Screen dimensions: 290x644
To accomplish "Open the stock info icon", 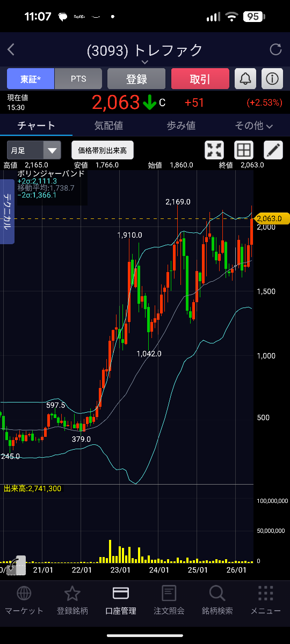I will click(272, 79).
